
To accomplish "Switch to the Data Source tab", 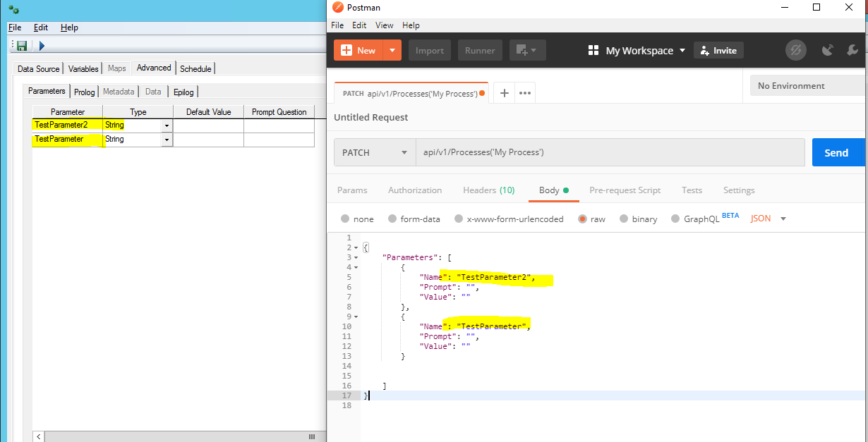I will (39, 68).
